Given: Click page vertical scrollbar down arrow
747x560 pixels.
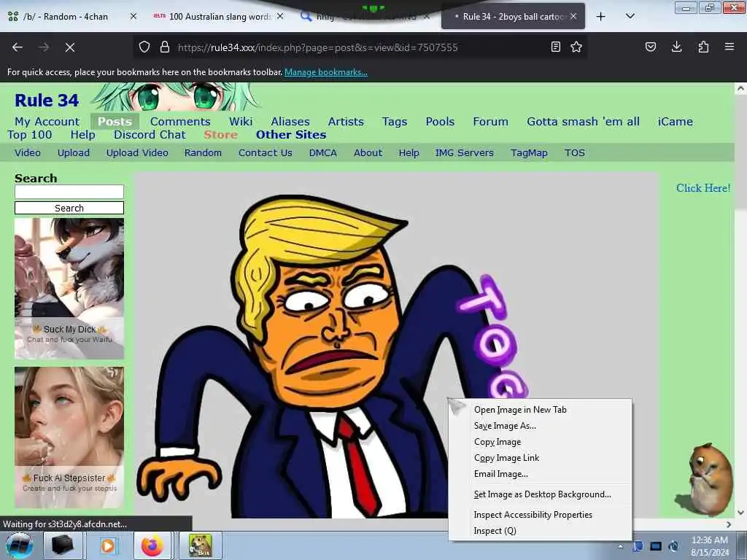Looking at the screenshot, I should tap(740, 513).
